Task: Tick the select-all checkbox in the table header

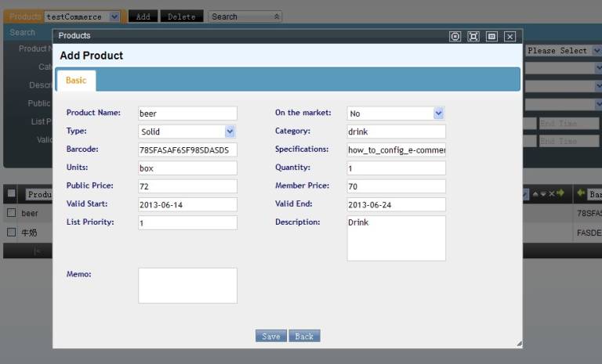Action: (x=12, y=193)
